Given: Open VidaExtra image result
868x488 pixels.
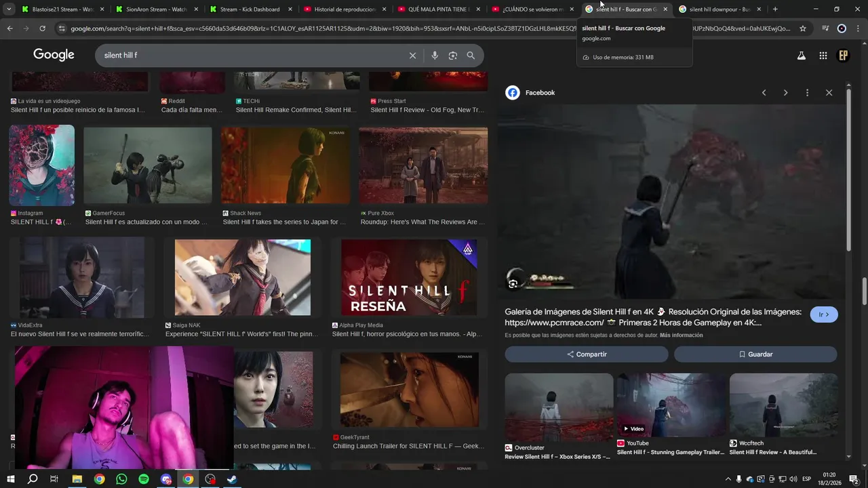Looking at the screenshot, I should [82, 277].
